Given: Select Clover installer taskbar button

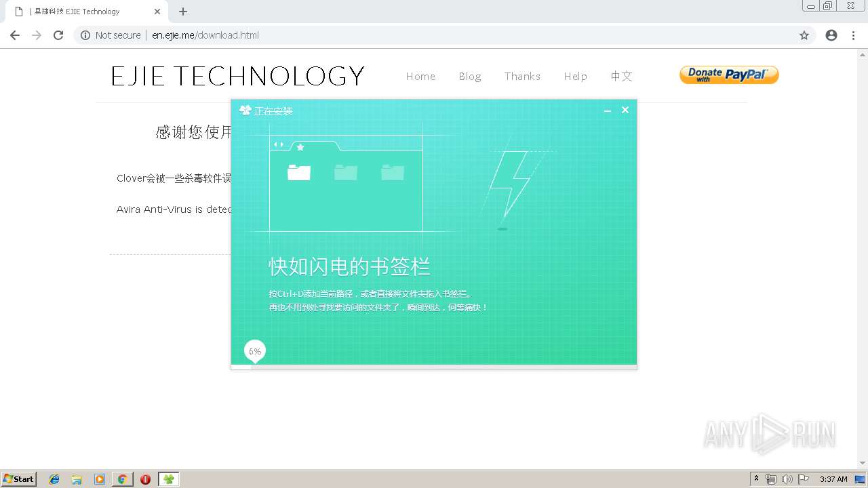Looking at the screenshot, I should click(x=168, y=479).
